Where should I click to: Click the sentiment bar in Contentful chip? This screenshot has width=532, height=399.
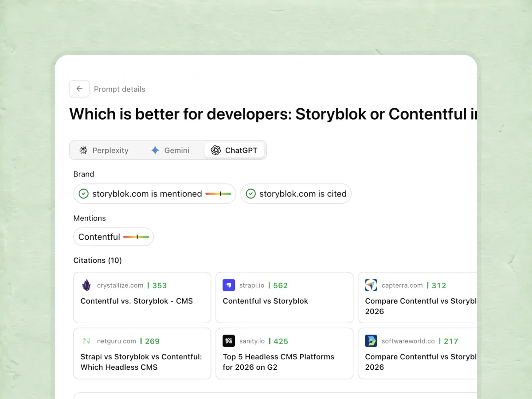(x=136, y=237)
